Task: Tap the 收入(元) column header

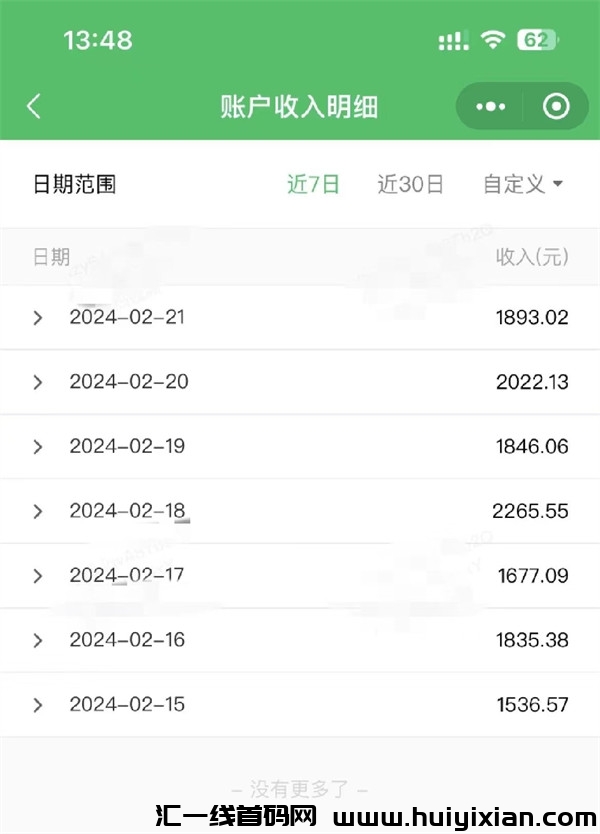Action: pyautogui.click(x=532, y=257)
